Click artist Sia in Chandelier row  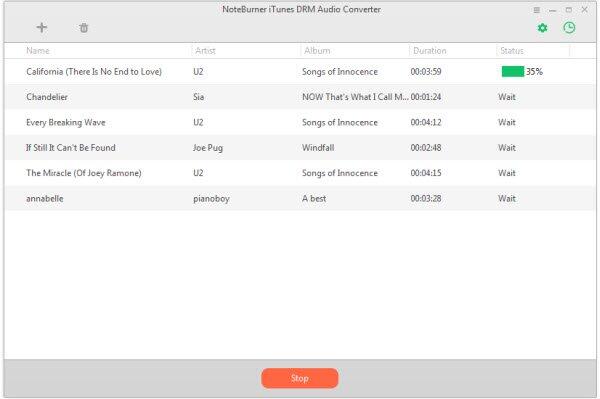click(x=199, y=97)
